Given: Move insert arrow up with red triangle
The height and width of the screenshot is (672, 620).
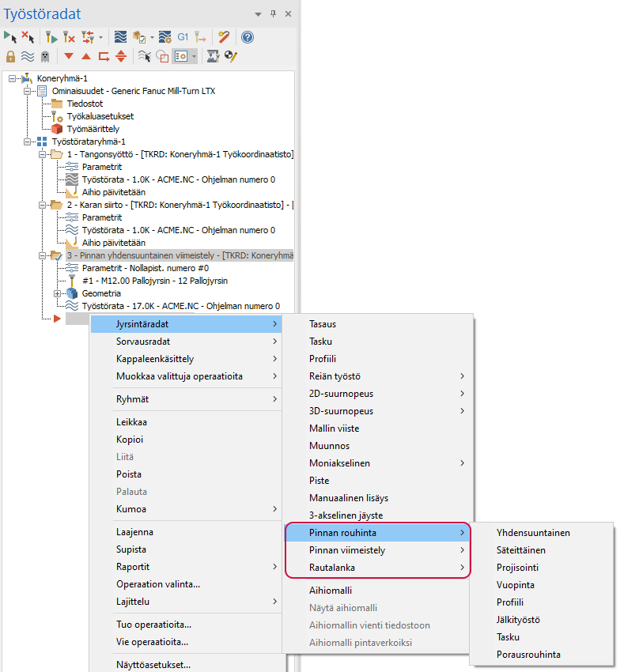Looking at the screenshot, I should pyautogui.click(x=86, y=56).
